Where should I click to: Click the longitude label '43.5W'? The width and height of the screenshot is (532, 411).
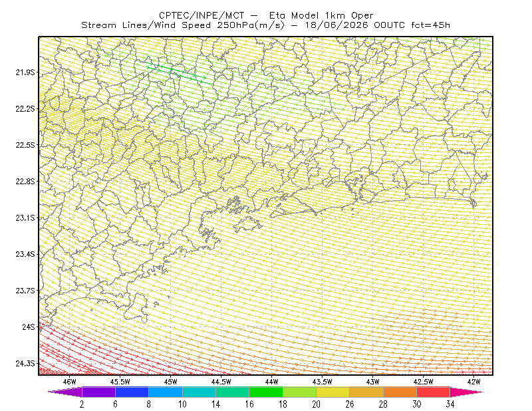coord(323,382)
